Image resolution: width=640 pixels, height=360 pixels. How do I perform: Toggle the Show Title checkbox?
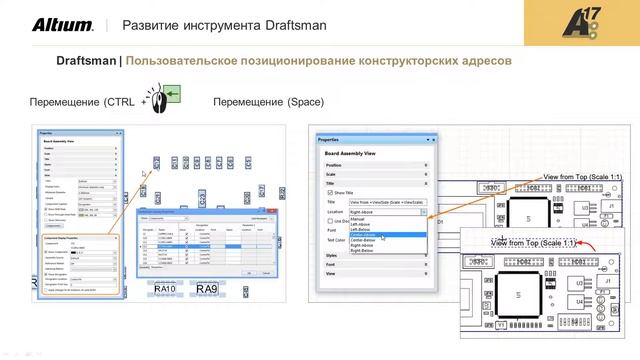point(330,193)
